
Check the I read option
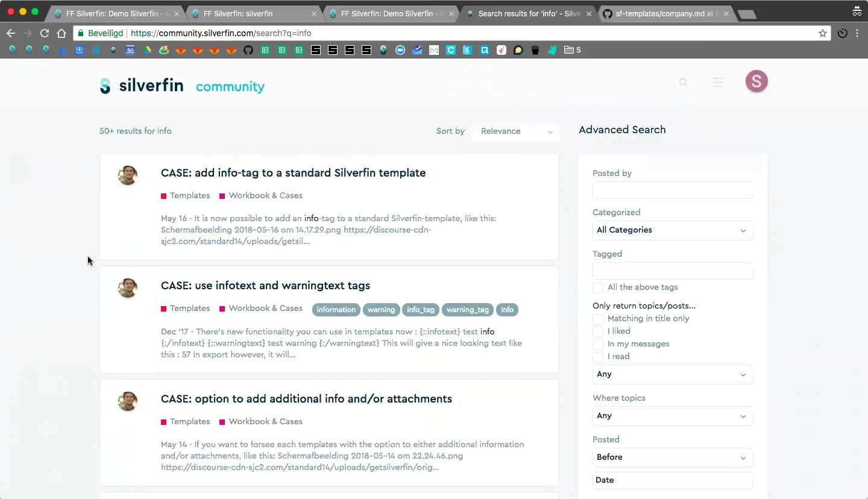click(x=598, y=357)
